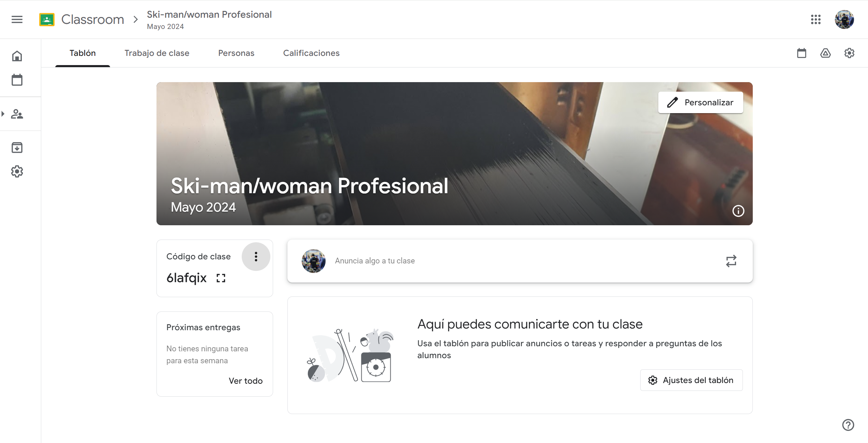Image resolution: width=868 pixels, height=443 pixels.
Task: Open the main hamburger menu
Action: (17, 19)
